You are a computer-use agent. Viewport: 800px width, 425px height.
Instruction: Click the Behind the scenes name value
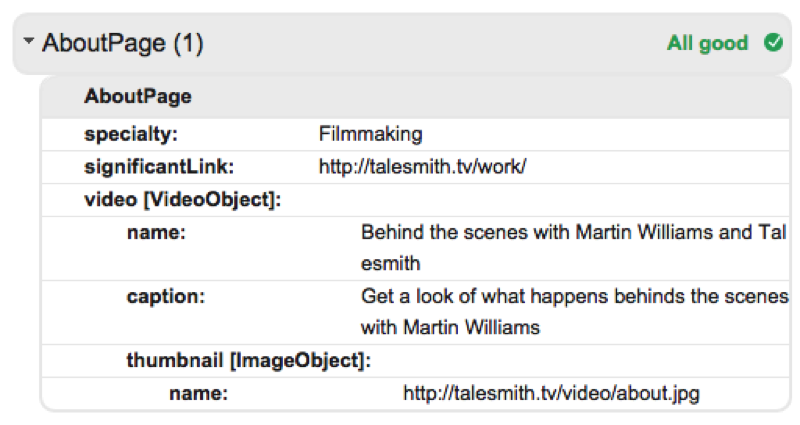pos(574,247)
